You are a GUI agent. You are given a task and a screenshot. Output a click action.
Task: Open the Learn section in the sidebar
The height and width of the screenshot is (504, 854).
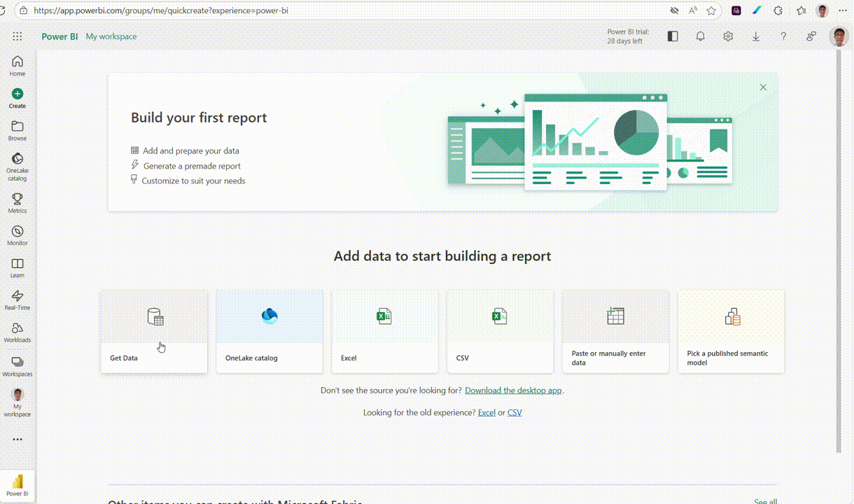coord(17,268)
